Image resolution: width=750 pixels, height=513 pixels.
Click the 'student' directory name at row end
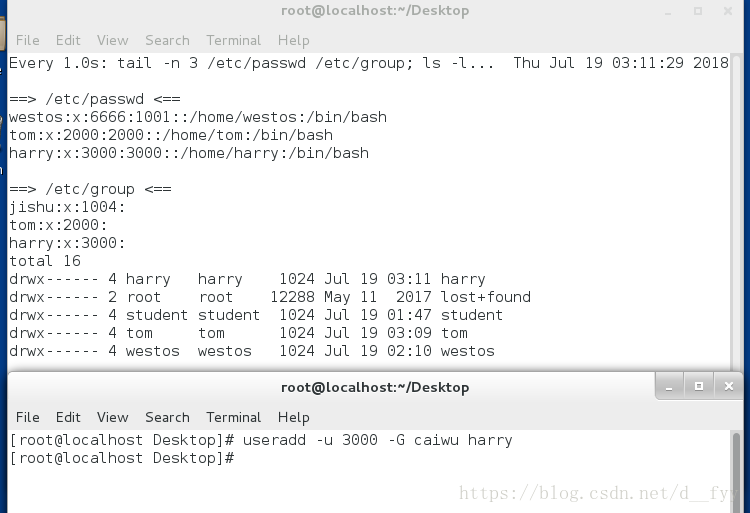click(472, 315)
